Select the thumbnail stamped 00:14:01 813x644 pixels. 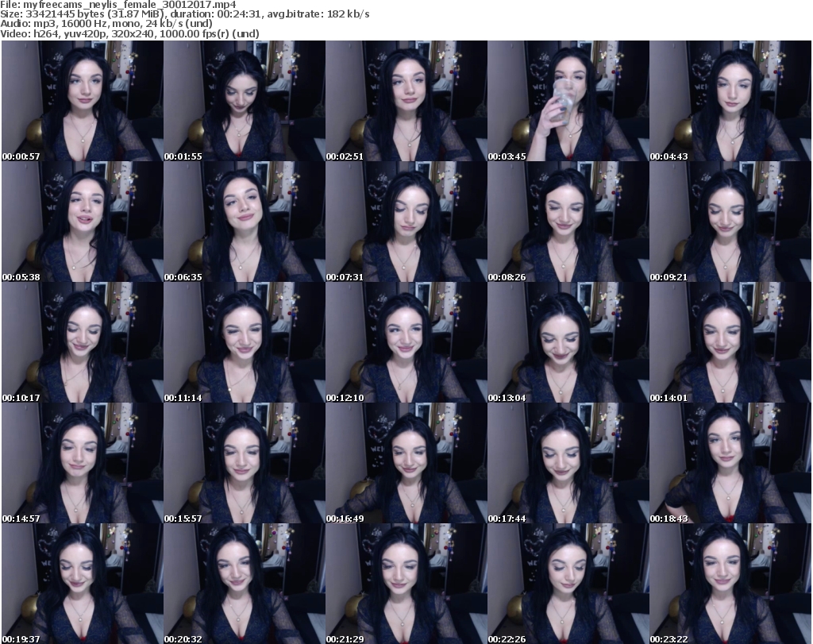730,343
